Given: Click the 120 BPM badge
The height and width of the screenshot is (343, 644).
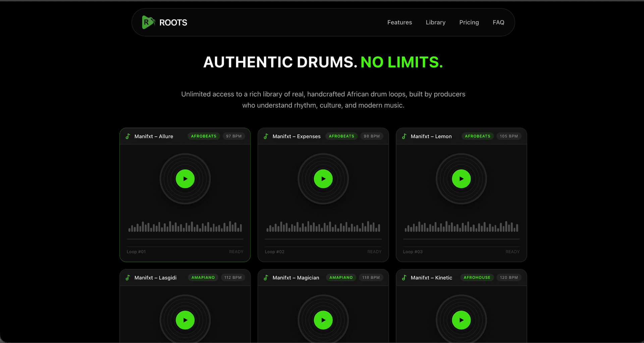Looking at the screenshot, I should 509,278.
